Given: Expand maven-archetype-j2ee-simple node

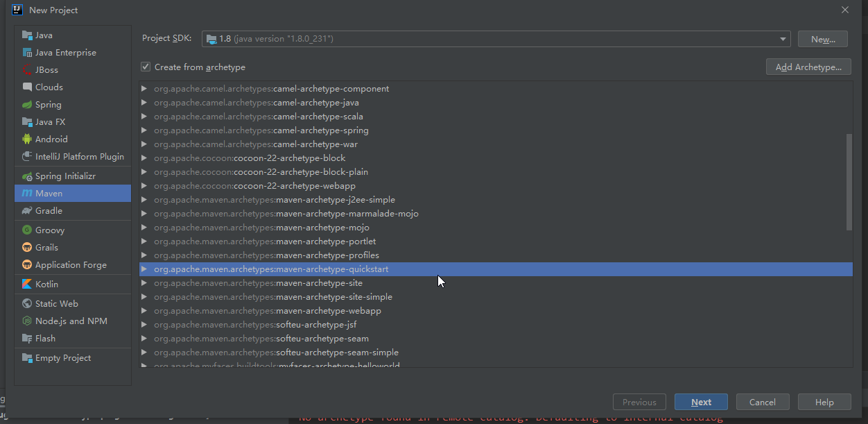Looking at the screenshot, I should [x=144, y=200].
